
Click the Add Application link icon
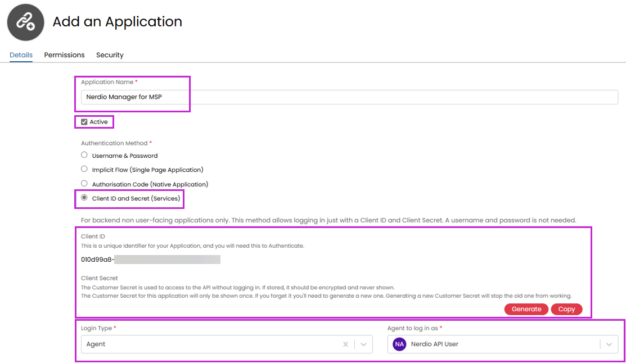25,22
